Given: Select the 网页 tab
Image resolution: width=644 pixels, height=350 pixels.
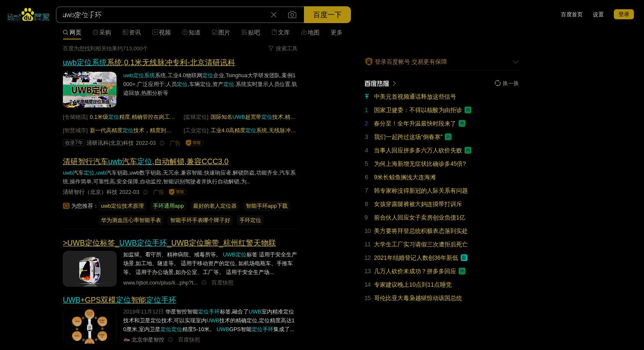Looking at the screenshot, I should 72,32.
